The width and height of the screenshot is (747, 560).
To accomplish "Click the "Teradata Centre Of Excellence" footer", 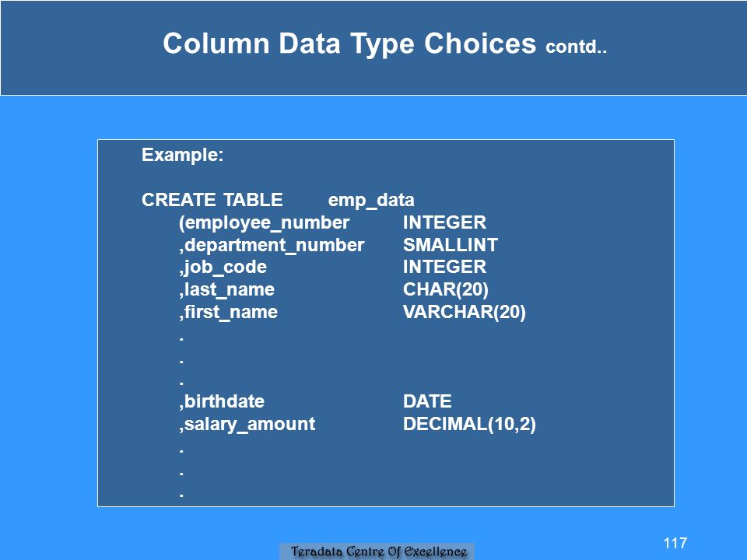I will [x=379, y=551].
